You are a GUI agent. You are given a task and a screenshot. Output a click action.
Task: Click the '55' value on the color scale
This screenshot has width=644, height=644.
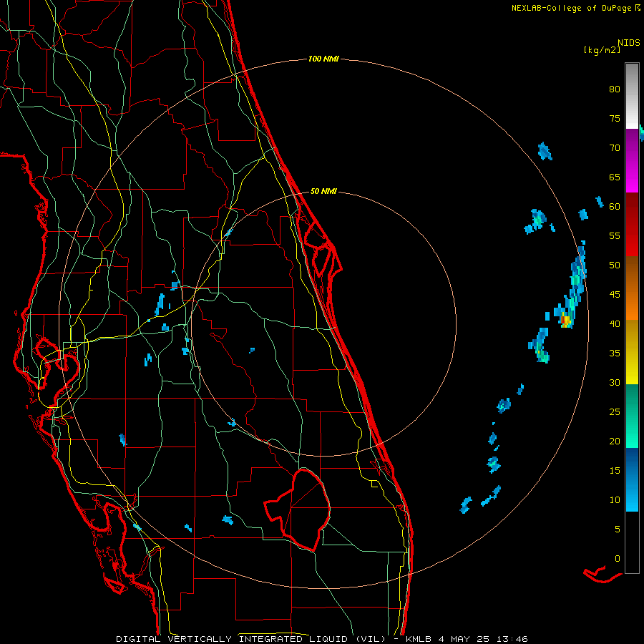[x=615, y=235]
